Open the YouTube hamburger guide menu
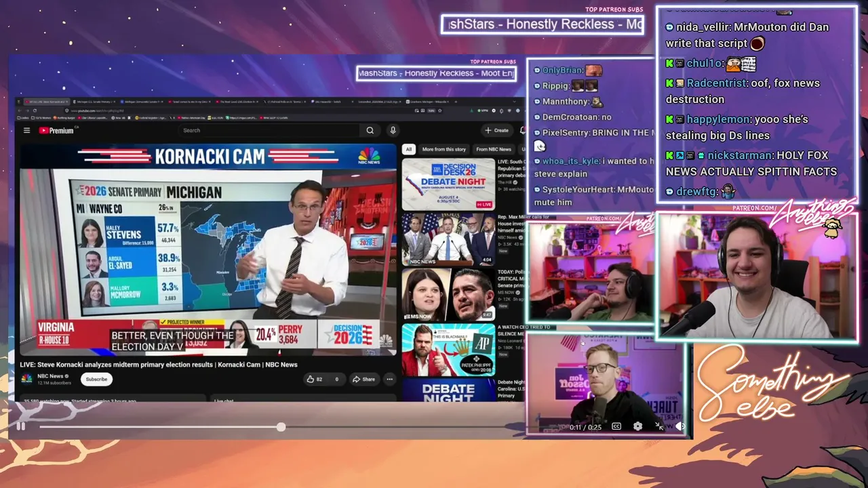 (x=26, y=130)
